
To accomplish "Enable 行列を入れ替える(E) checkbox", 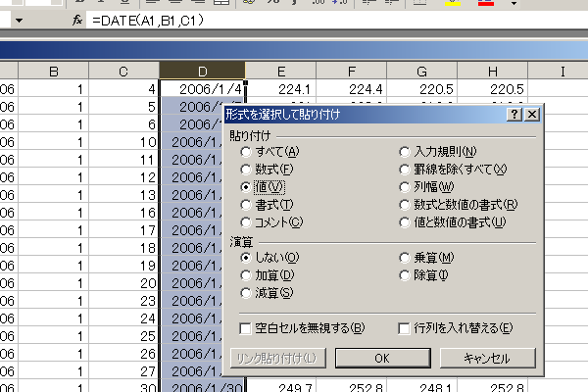I will [x=456, y=328].
